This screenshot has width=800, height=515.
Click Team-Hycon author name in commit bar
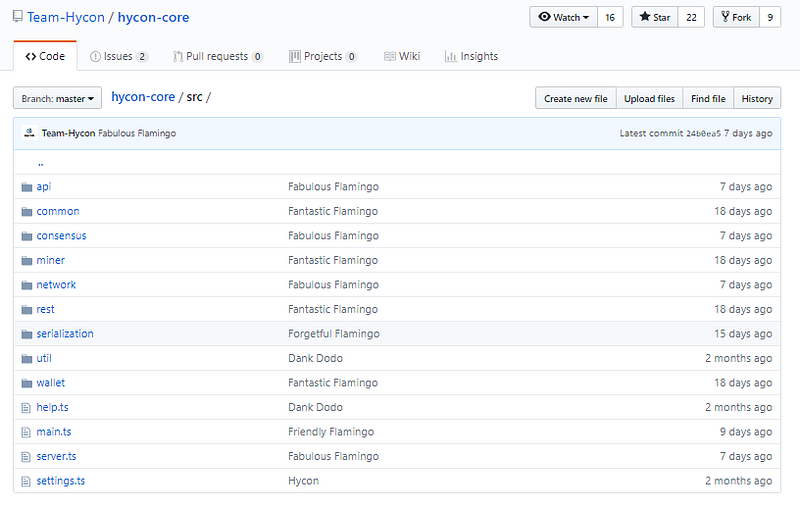click(68, 133)
